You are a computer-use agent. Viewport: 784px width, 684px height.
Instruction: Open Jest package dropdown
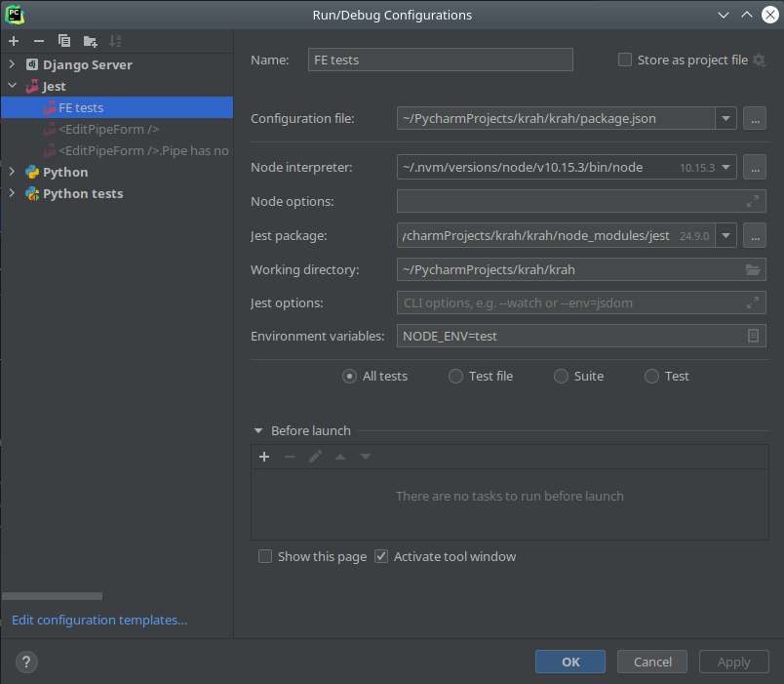tap(725, 236)
